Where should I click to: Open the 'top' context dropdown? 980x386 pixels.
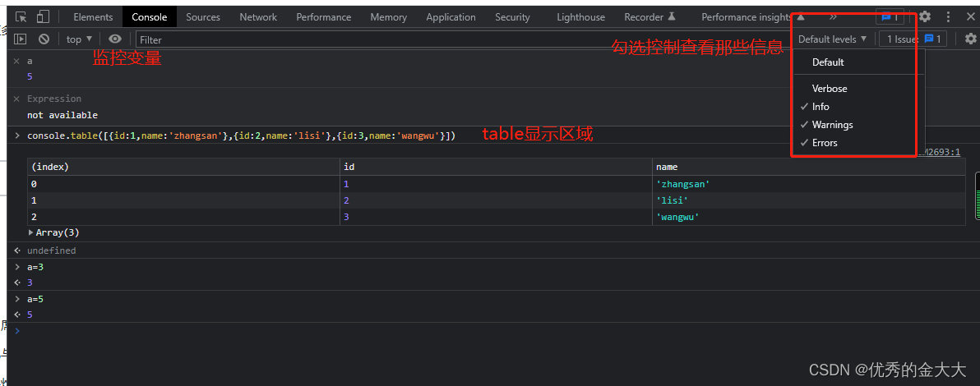80,39
